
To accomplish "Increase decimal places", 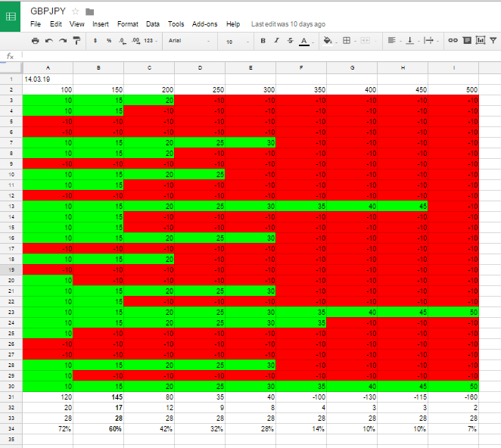I will point(135,41).
